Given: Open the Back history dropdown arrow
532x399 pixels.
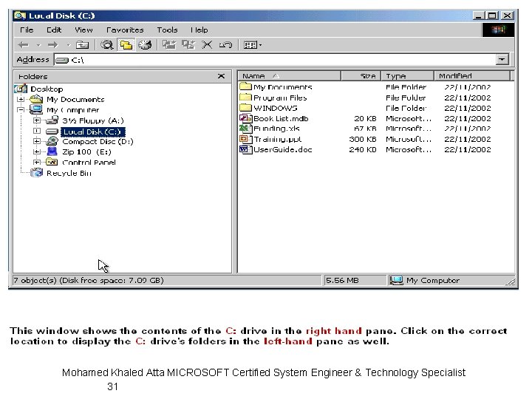Looking at the screenshot, I should click(38, 45).
